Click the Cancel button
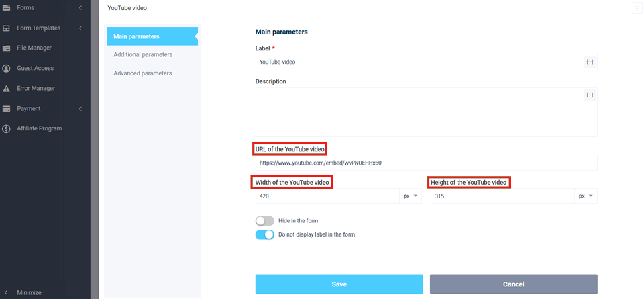The height and width of the screenshot is (299, 644). [513, 284]
